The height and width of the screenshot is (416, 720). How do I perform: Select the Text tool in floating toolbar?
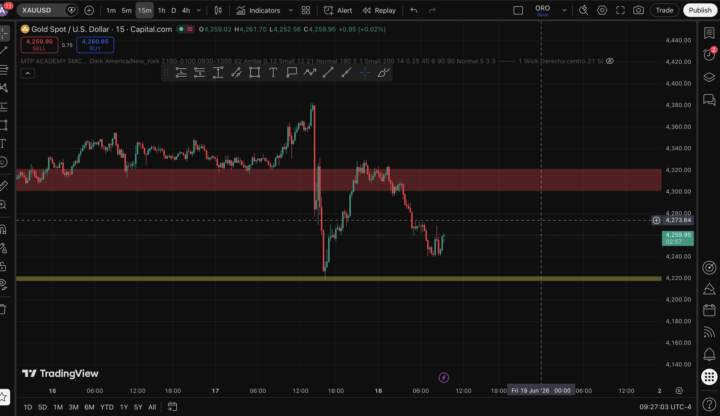(273, 73)
